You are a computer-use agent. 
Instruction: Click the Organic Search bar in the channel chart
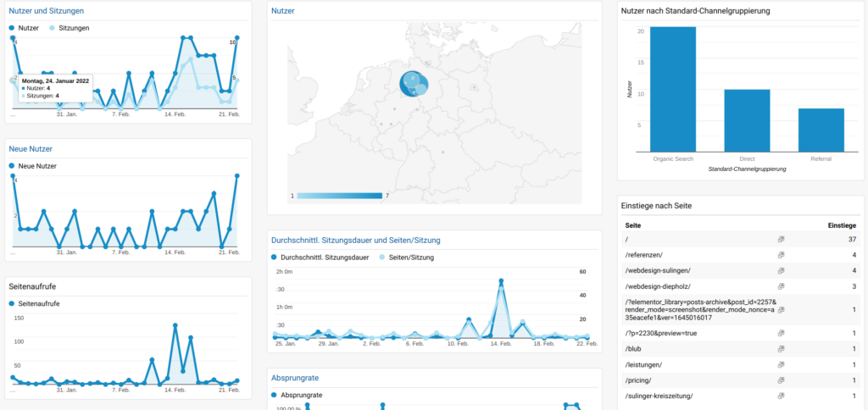tap(672, 89)
